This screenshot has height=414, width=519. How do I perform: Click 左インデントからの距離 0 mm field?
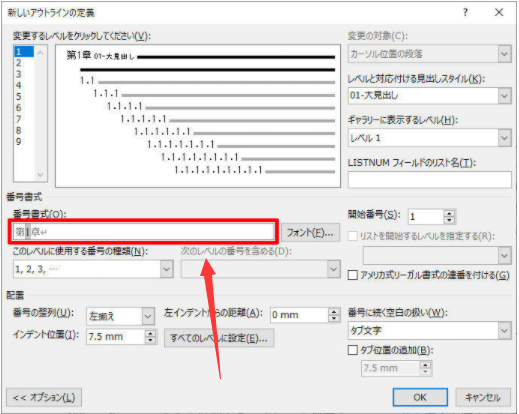[x=299, y=315]
